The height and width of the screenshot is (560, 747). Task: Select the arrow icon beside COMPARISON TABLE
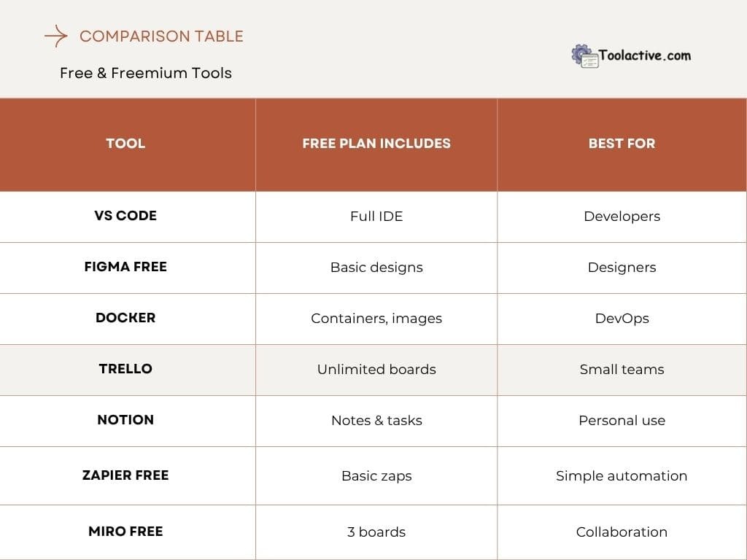click(55, 35)
